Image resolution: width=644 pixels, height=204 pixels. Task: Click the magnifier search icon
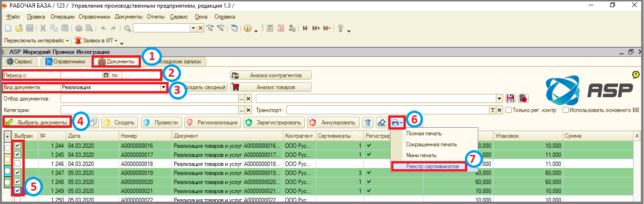tap(128, 28)
